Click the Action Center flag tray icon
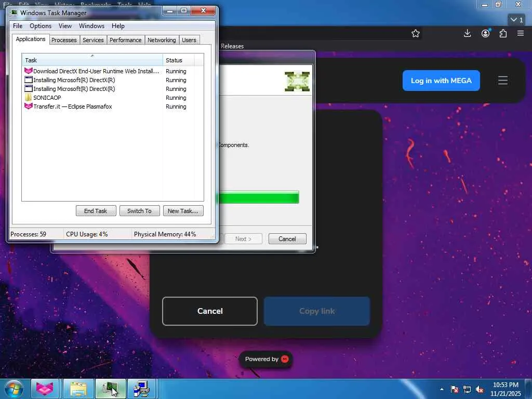 tap(455, 389)
